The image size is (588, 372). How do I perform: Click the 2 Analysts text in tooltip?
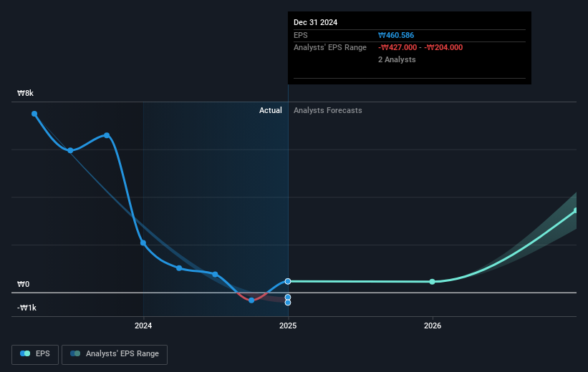point(397,59)
